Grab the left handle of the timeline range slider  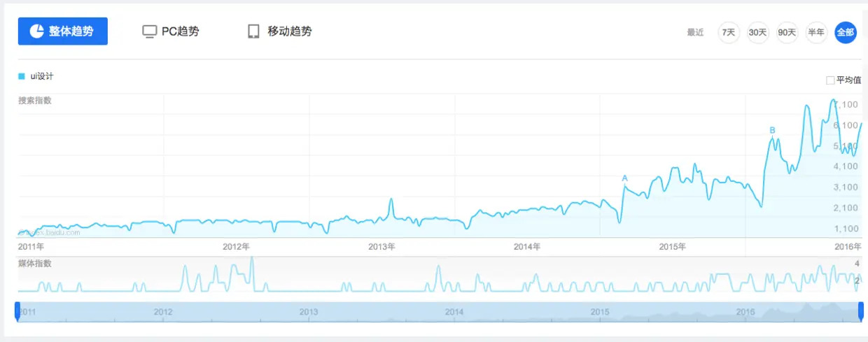coord(17,311)
